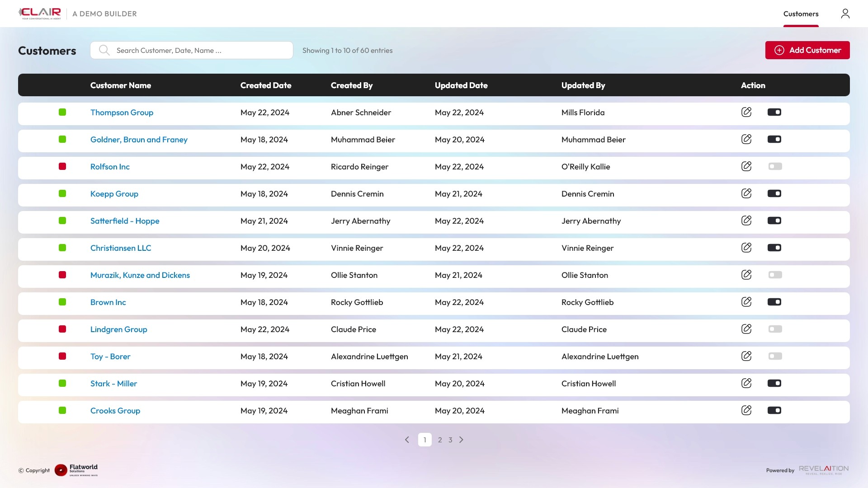
Task: Open the user profile icon
Action: (845, 14)
